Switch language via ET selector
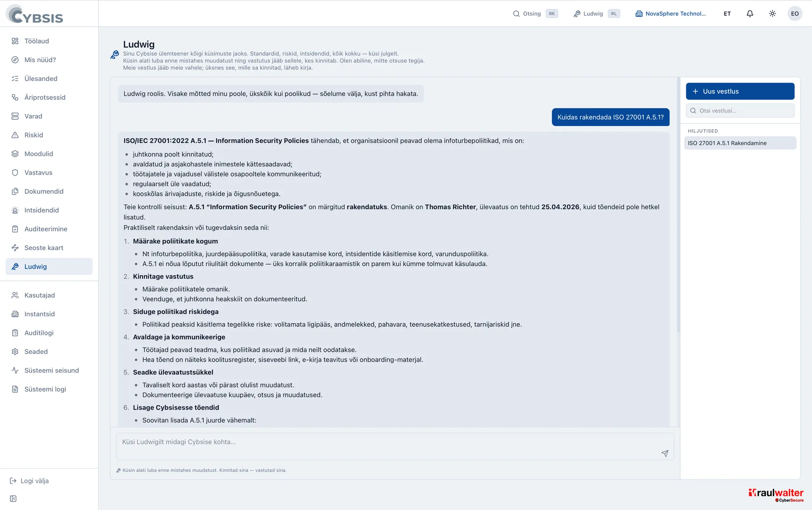812x510 pixels. point(727,14)
